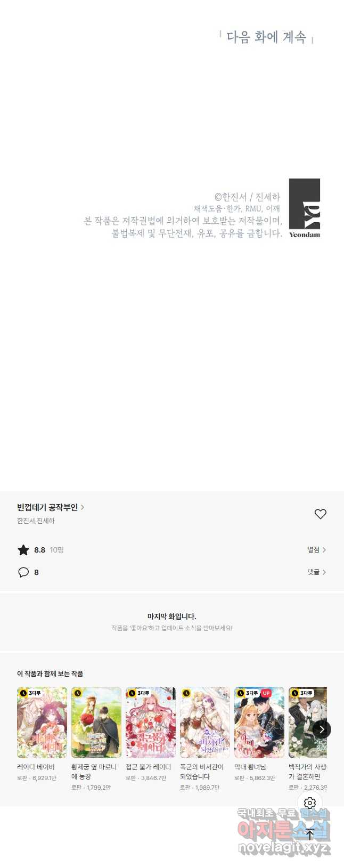Click the 레이디 베이비 title link
Image resolution: width=344 pixels, height=868 pixels.
[x=36, y=767]
